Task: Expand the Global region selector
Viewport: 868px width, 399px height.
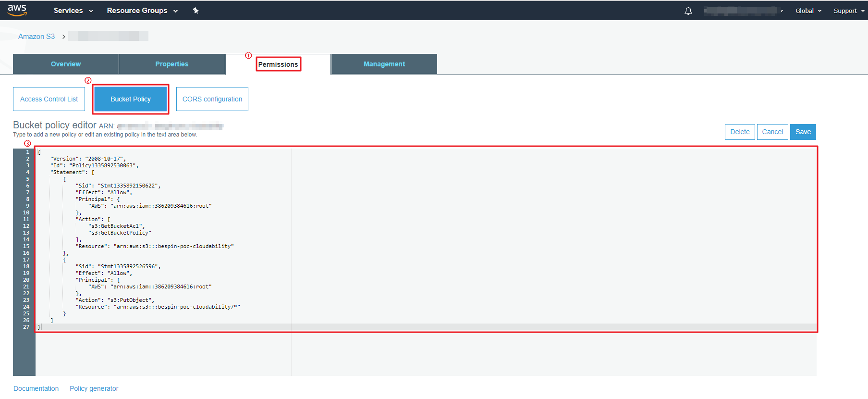Action: (x=808, y=11)
